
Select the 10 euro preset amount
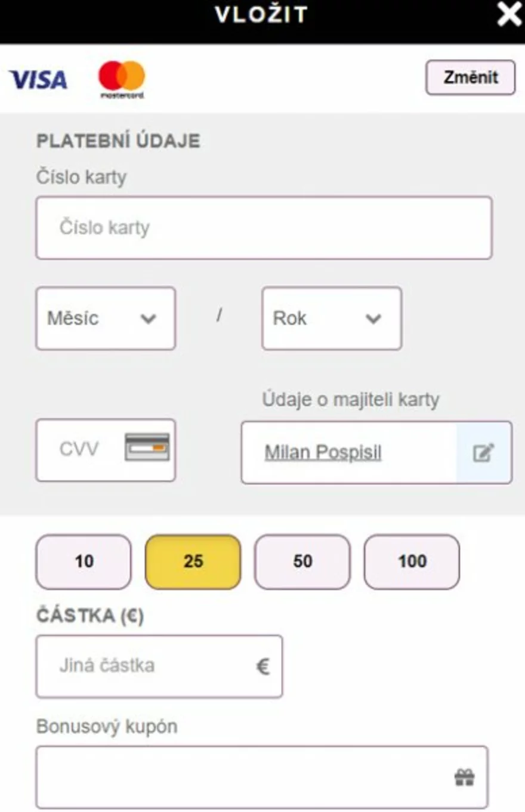[x=84, y=561]
